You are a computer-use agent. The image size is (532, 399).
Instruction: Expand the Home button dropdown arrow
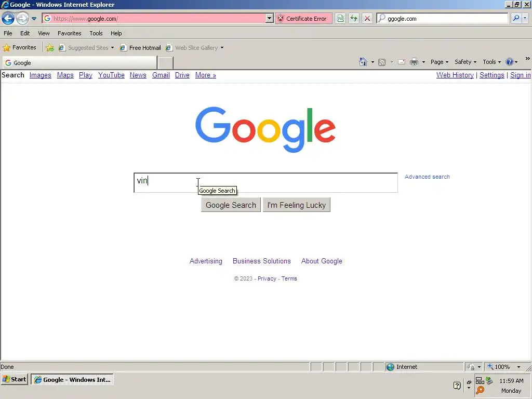click(373, 62)
